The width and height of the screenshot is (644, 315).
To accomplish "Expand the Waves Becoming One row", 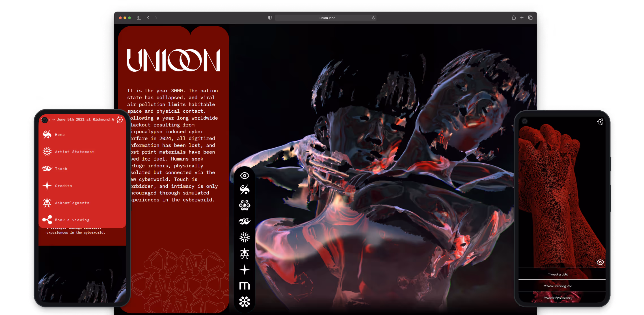I will (558, 286).
